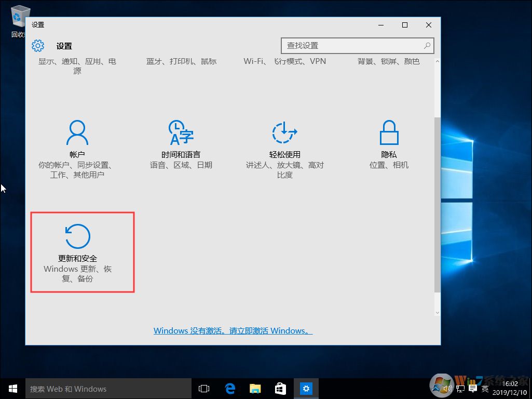532x399 pixels.
Task: Click the Task View taskbar button
Action: 203,388
